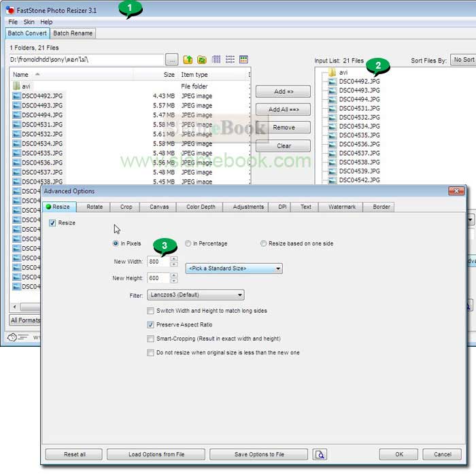Select the avi folder in file list
Viewport: 476px width, 476px height.
click(x=22, y=86)
